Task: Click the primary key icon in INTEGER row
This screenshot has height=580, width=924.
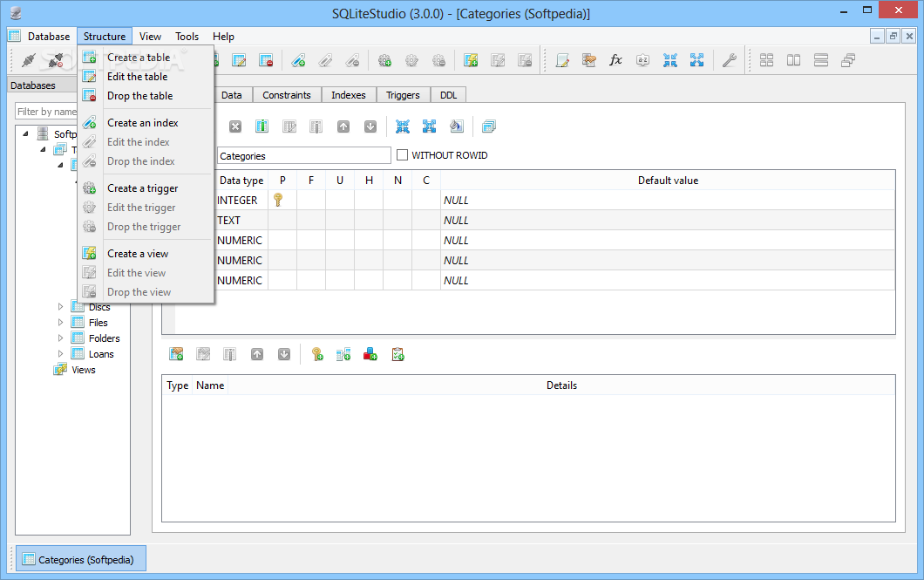Action: click(x=278, y=200)
